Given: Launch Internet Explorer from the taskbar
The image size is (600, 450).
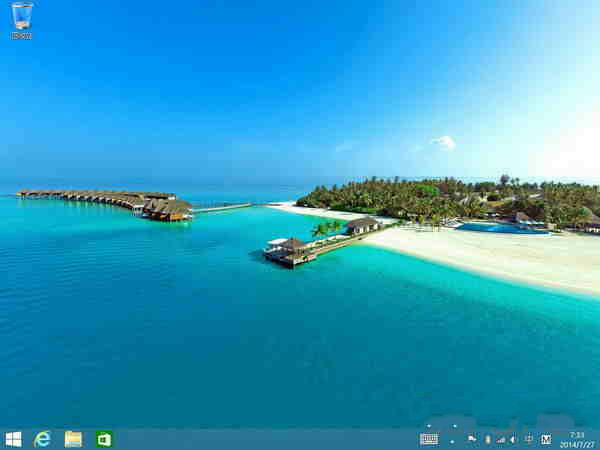Looking at the screenshot, I should (42, 439).
